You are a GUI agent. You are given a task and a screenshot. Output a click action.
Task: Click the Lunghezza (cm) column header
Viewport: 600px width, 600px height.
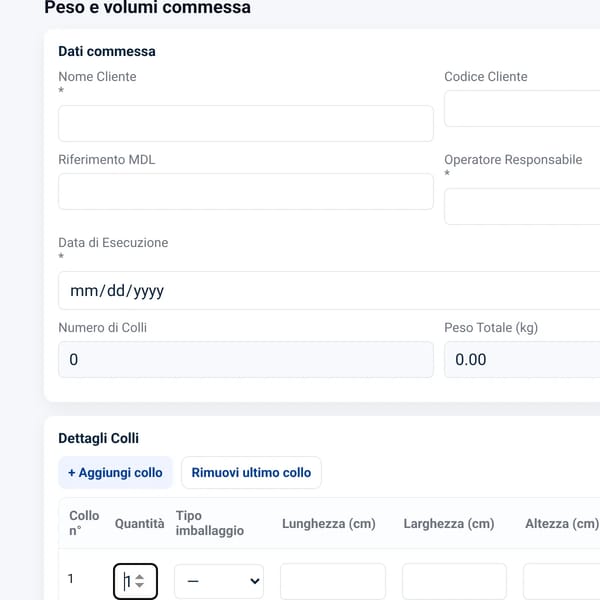click(329, 523)
